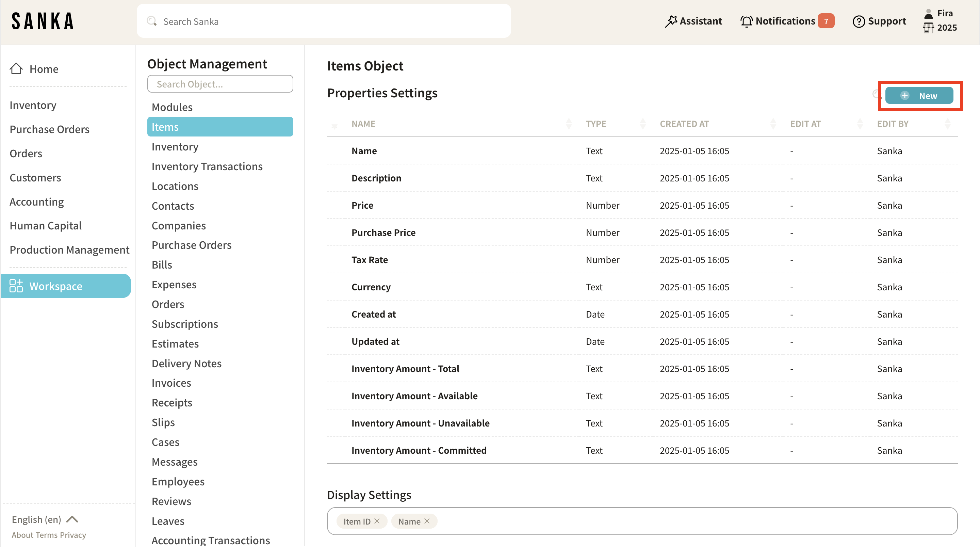Click the pin icon in table header
Image resolution: width=980 pixels, height=547 pixels.
(x=334, y=126)
